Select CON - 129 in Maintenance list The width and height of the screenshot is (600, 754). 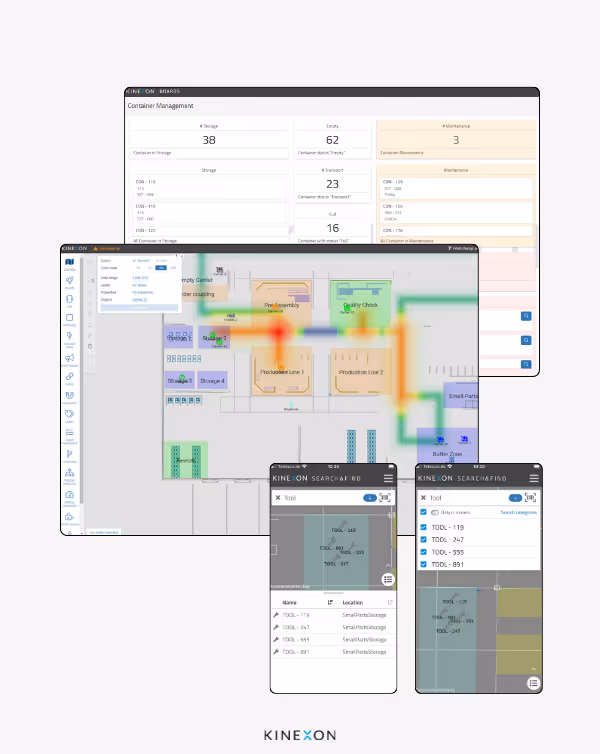456,188
